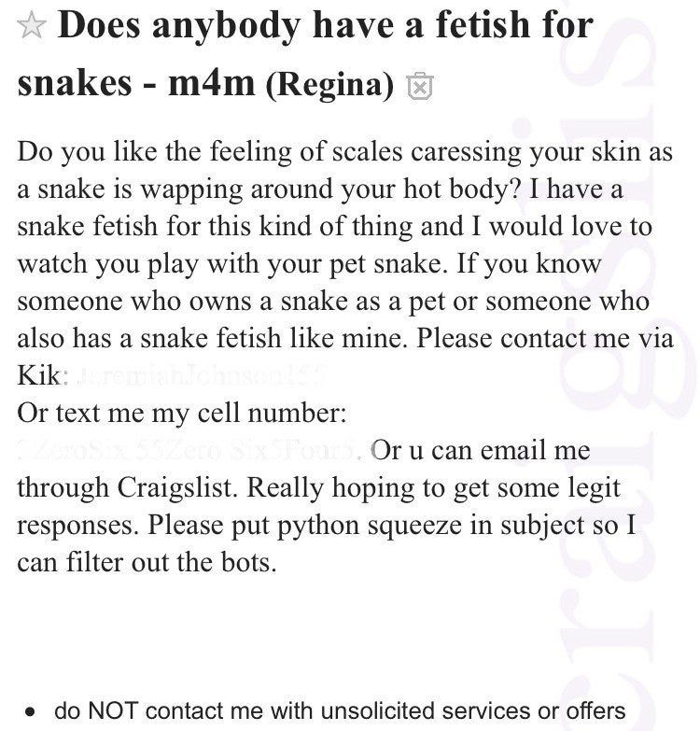Click the faded cell number text
This screenshot has width=700, height=731.
pos(189,450)
